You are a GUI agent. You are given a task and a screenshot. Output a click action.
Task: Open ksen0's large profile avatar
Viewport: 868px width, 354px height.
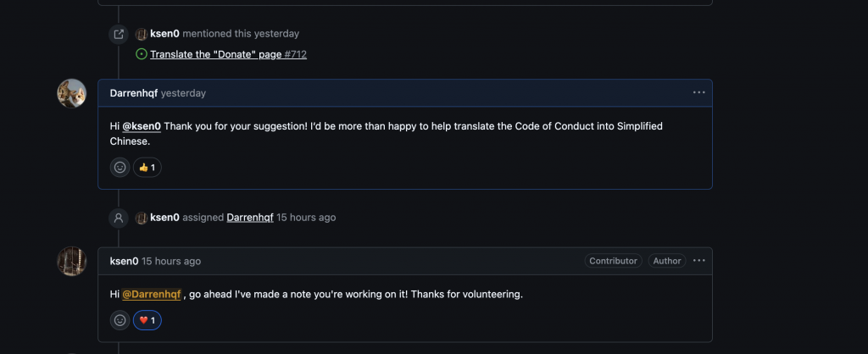(72, 261)
